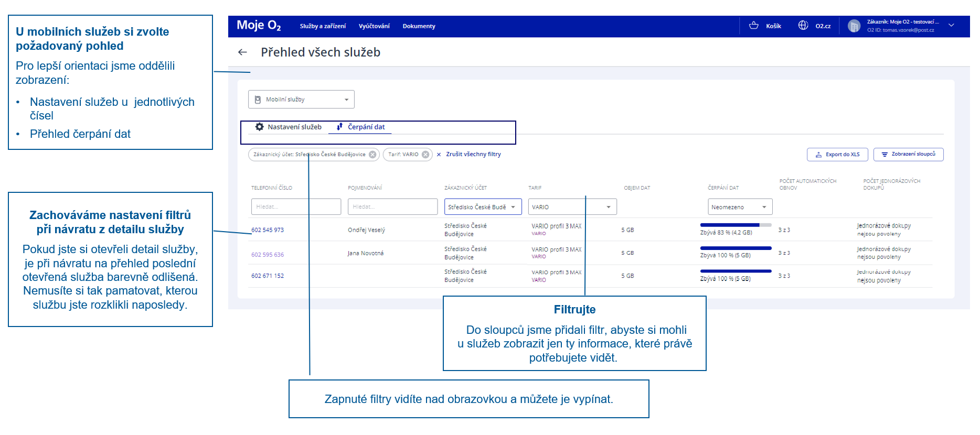Viewport: 980px width, 435px height.
Task: Click the Nastavení služeb gear icon
Action: click(259, 127)
